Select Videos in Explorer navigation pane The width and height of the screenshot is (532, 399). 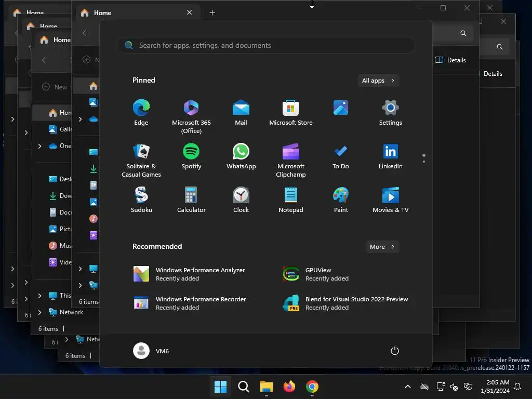[60, 262]
